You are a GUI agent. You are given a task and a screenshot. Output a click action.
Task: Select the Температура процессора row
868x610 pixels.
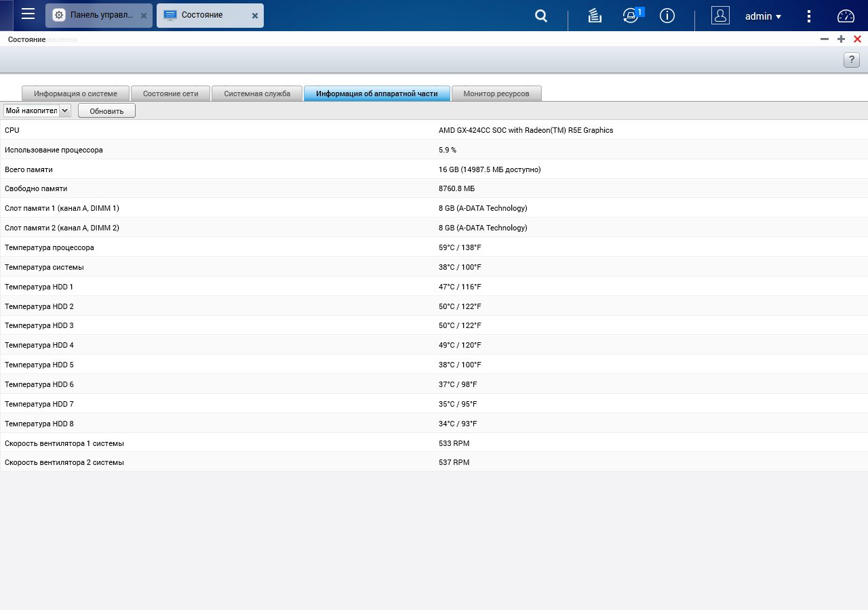click(434, 247)
